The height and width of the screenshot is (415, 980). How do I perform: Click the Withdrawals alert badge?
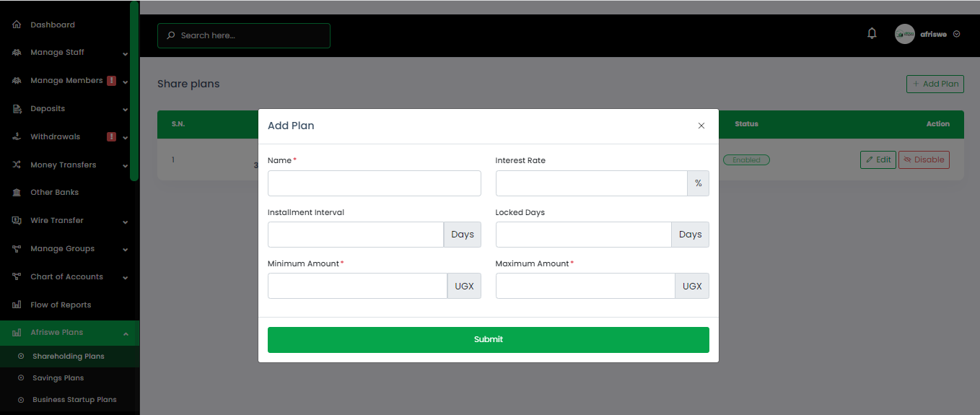tap(111, 136)
